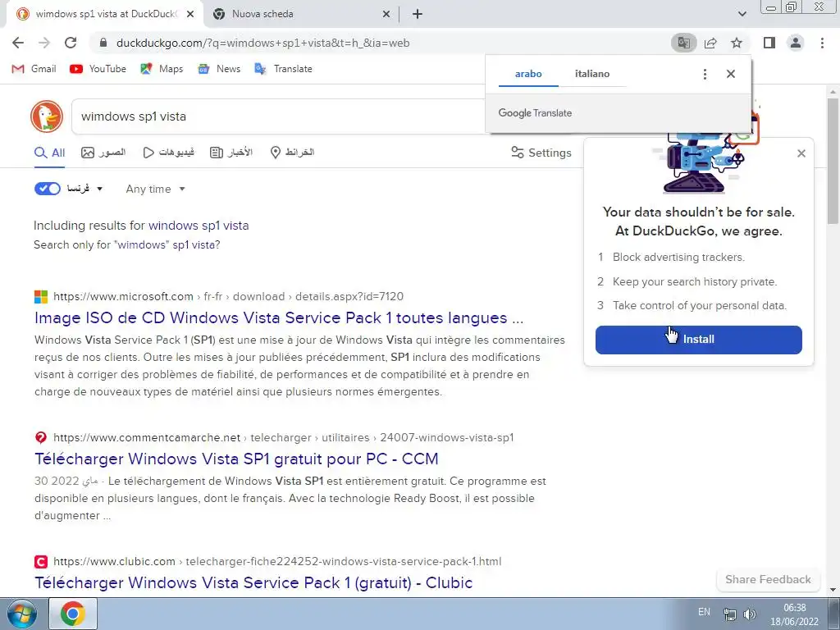Screen dimensions: 840x630
Task: Open the Gmail bookmark
Action: click(34, 69)
